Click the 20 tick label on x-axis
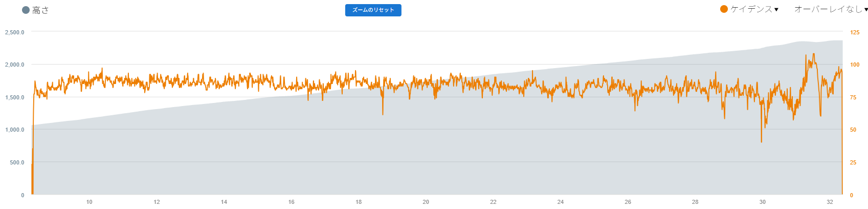The image size is (868, 209). pos(426,202)
